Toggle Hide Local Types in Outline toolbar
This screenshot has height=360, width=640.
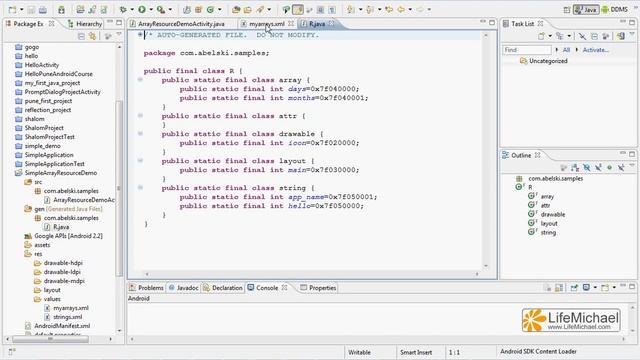pyautogui.click(x=621, y=167)
